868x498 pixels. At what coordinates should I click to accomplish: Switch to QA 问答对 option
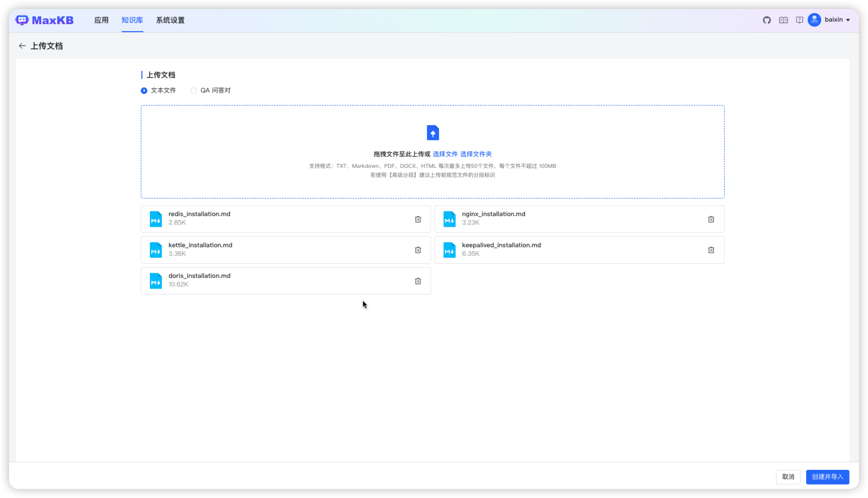tap(194, 90)
